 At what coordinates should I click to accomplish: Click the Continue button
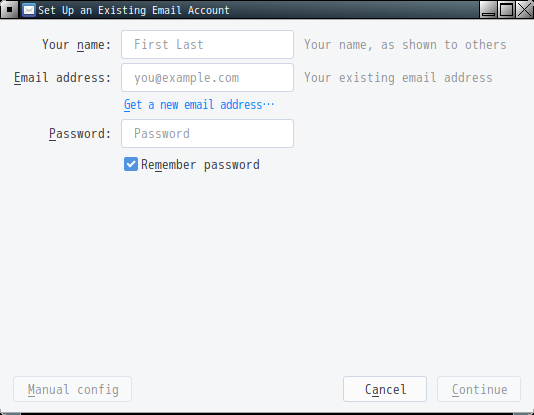[479, 389]
